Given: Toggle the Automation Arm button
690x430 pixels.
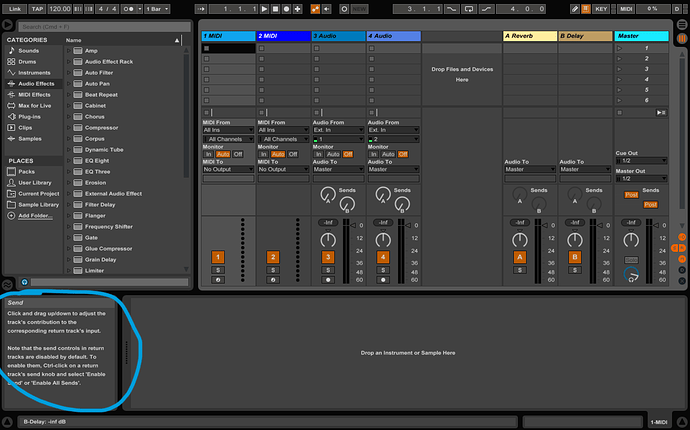Looking at the screenshot, I should pos(315,9).
